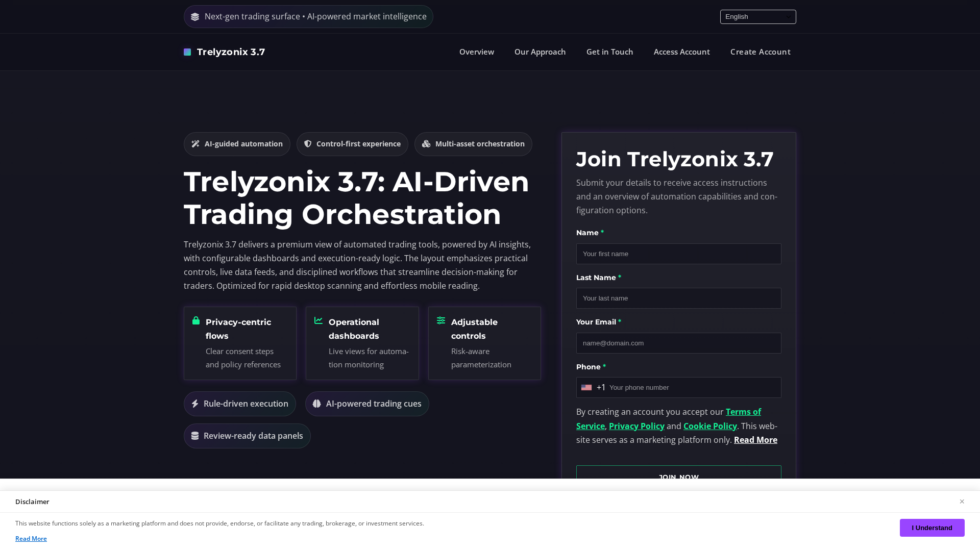980x551 pixels.
Task: Click the I Understand button
Action: (932, 528)
